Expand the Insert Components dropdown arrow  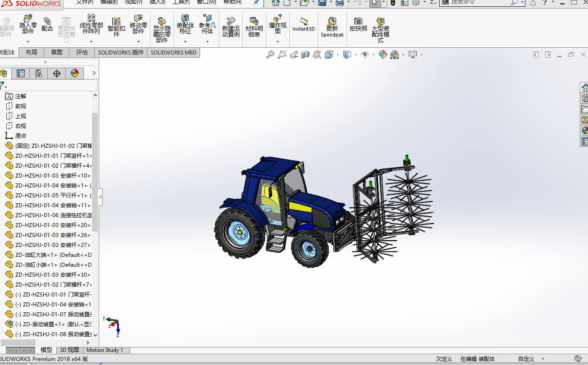pyautogui.click(x=28, y=41)
